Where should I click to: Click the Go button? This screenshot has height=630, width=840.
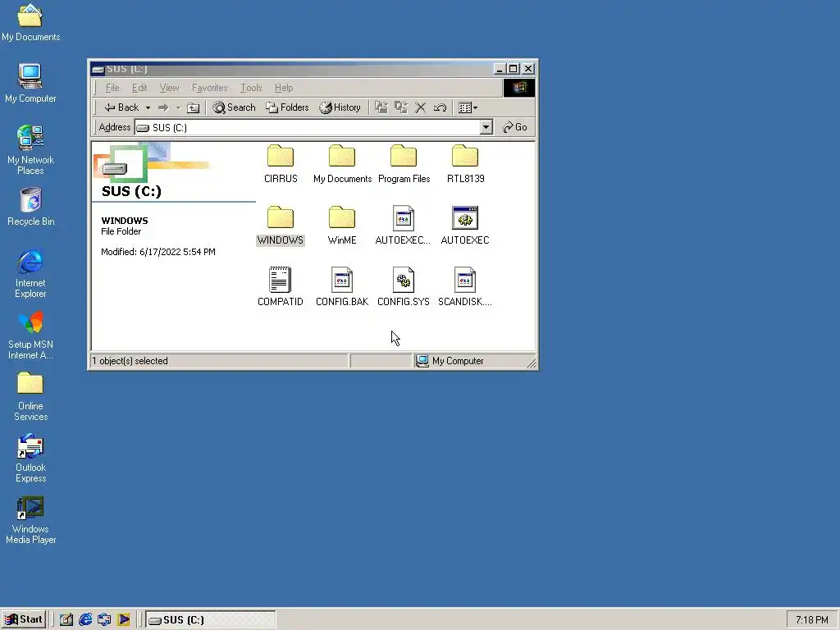pyautogui.click(x=515, y=127)
